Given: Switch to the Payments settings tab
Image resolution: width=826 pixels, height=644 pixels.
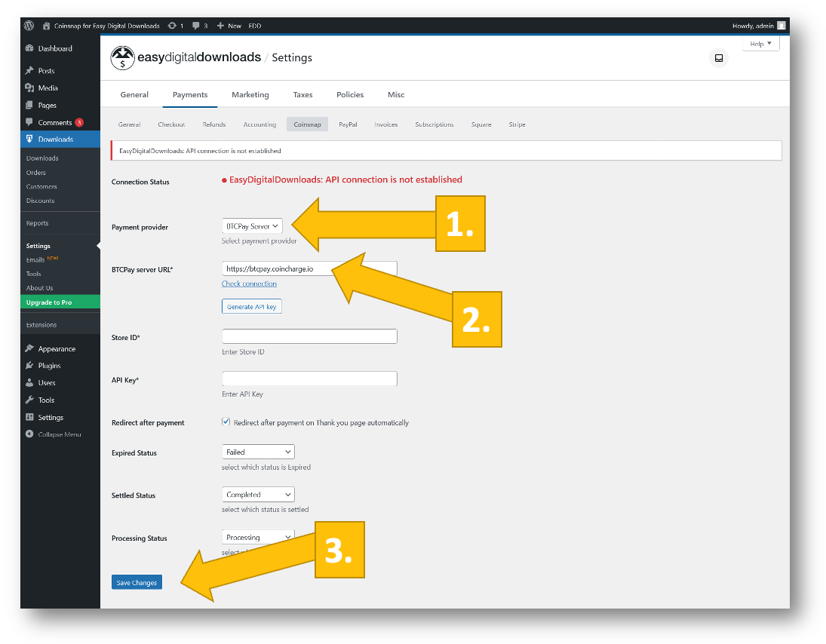Looking at the screenshot, I should 190,95.
